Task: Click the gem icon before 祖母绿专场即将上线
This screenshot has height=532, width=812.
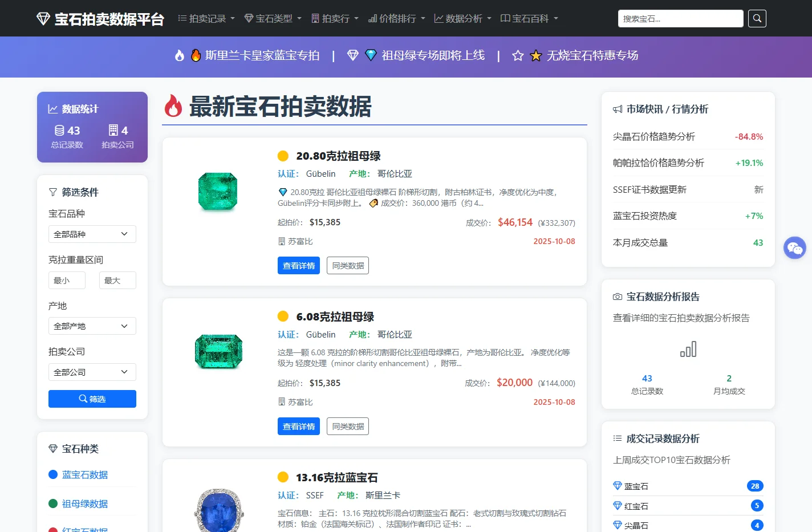Action: [x=353, y=55]
